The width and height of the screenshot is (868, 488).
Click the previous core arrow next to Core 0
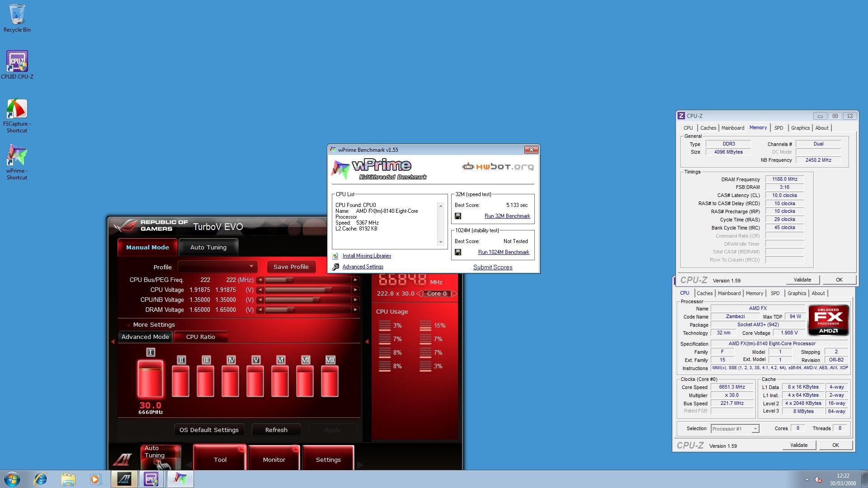click(419, 294)
